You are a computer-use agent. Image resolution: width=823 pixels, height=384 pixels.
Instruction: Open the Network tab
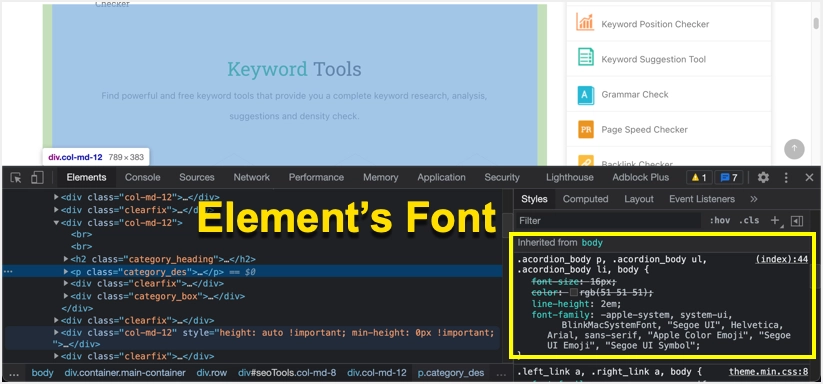[x=252, y=177]
